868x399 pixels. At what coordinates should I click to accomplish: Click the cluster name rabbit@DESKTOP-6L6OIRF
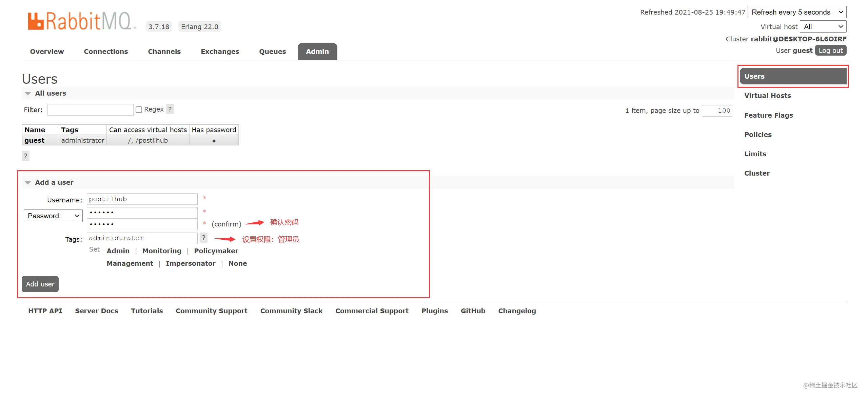[798, 39]
